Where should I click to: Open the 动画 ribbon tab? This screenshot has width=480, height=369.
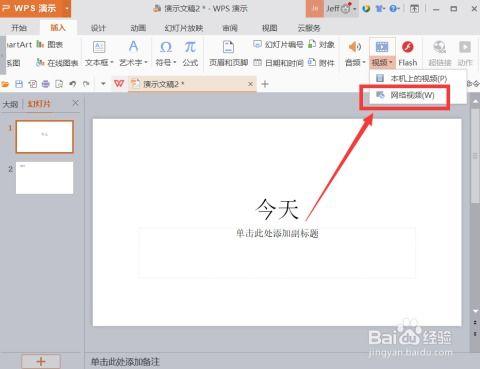point(138,28)
